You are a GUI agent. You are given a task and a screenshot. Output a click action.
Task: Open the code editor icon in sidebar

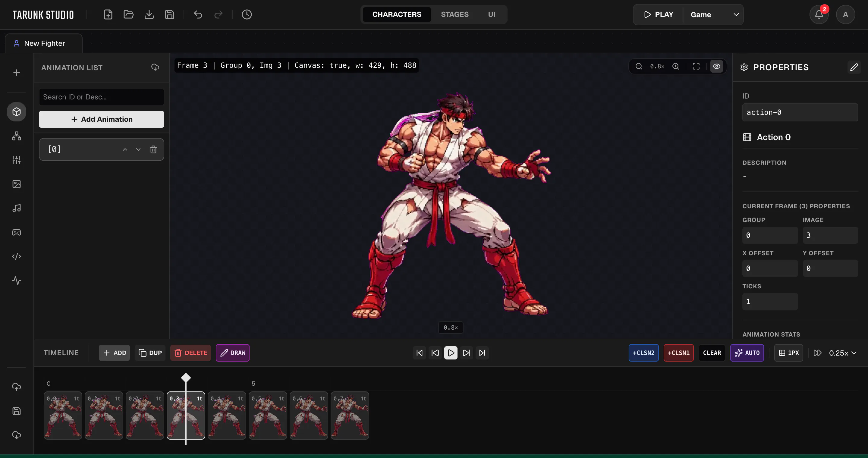click(17, 257)
